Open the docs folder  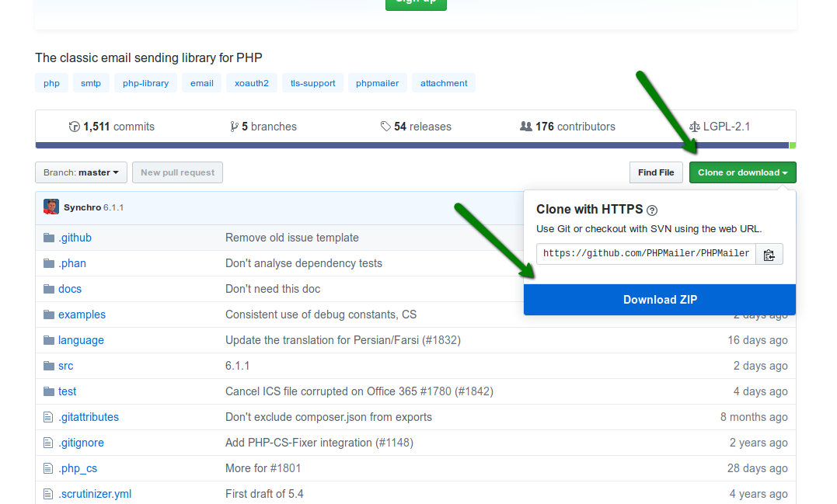tap(70, 289)
